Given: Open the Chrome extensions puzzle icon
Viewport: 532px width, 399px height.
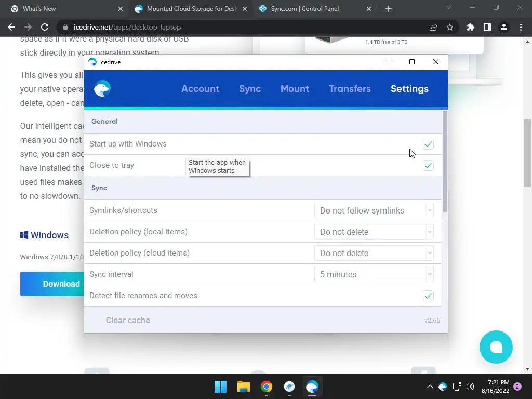Looking at the screenshot, I should point(471,27).
